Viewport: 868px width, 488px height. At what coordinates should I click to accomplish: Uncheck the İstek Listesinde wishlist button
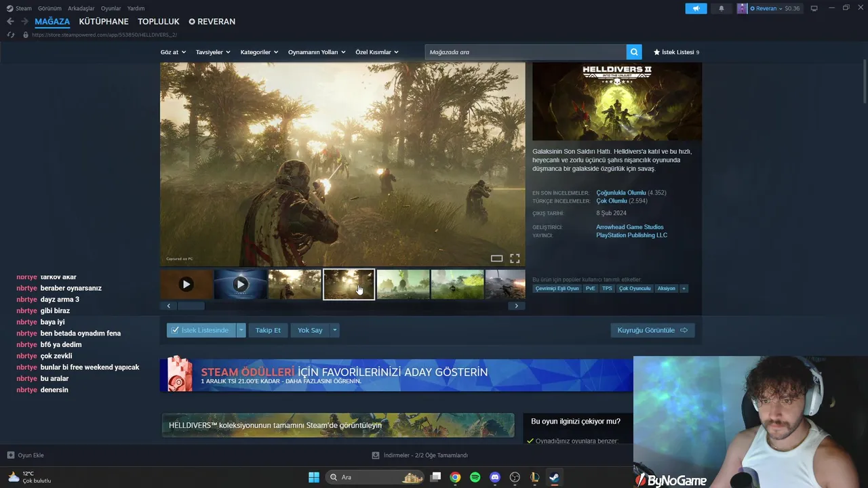[x=201, y=330]
